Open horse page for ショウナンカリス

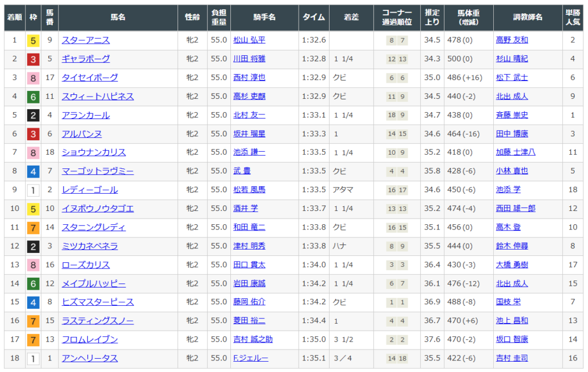(94, 152)
